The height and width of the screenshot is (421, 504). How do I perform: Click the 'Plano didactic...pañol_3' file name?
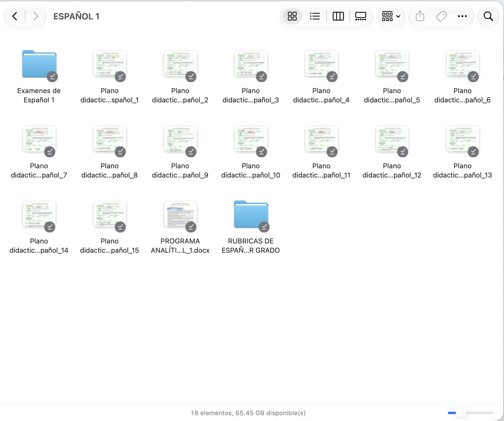pyautogui.click(x=251, y=95)
